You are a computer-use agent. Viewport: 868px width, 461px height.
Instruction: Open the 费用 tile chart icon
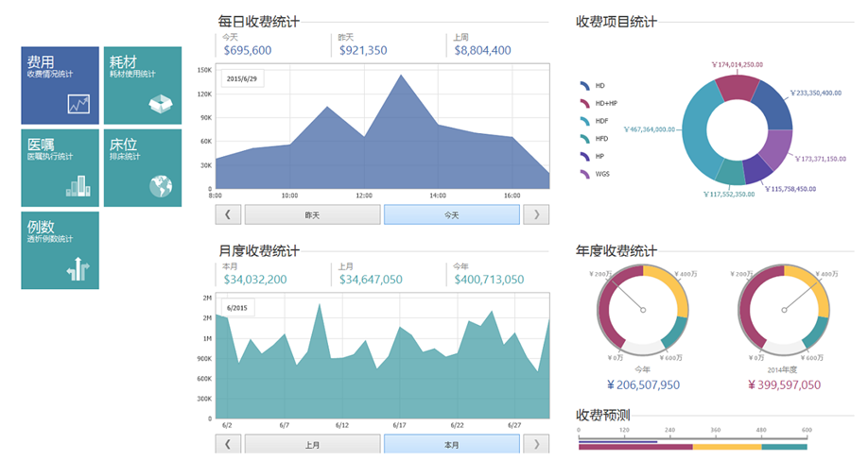pyautogui.click(x=78, y=104)
